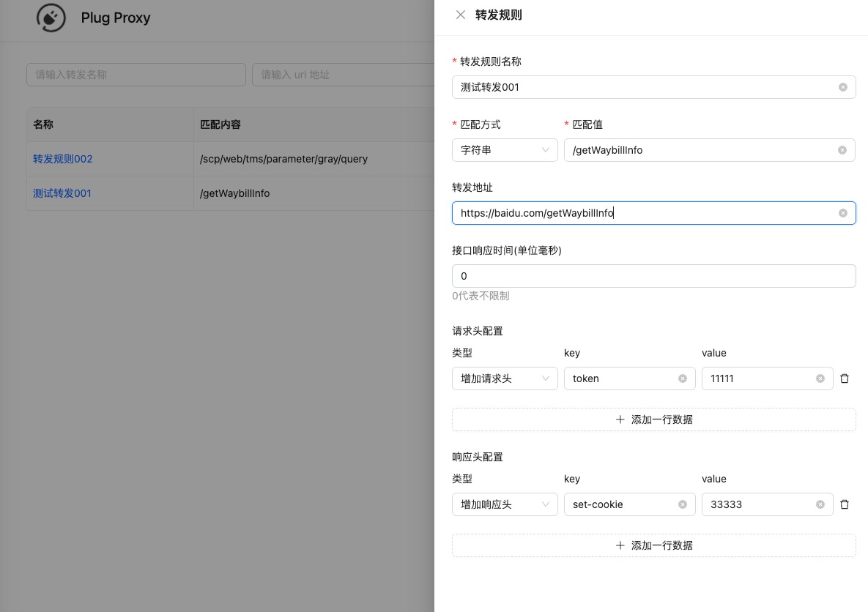Focus the 请输入 url 地址 search box
868x612 pixels.
coord(344,75)
